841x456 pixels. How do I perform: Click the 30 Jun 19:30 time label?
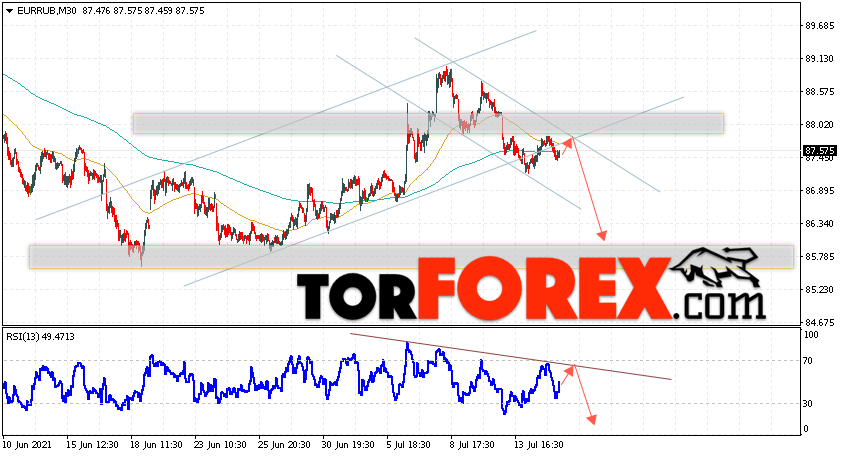pyautogui.click(x=348, y=445)
